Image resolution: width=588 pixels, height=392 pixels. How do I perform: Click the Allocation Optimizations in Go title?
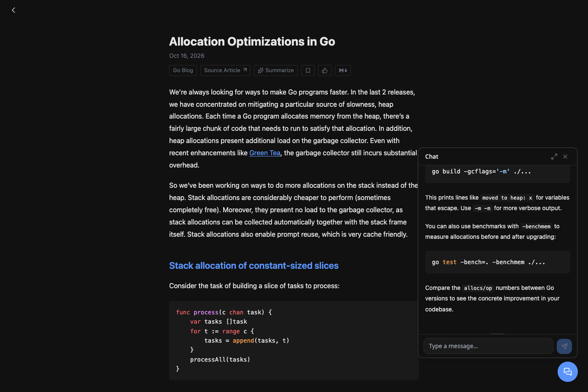(252, 41)
